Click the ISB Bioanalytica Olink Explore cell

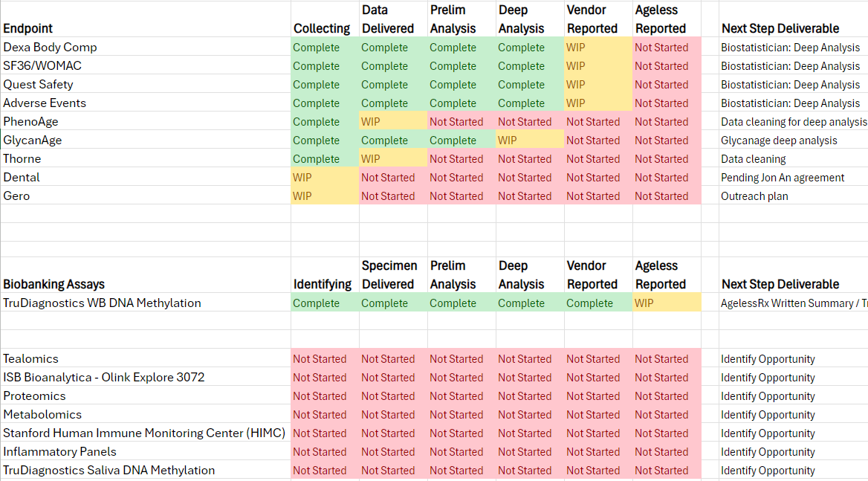(103, 377)
